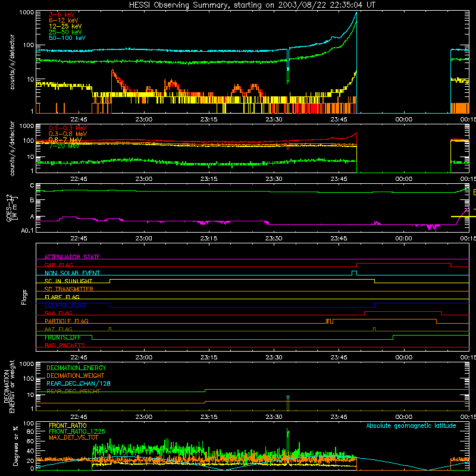Screen dimensions: 476x476
Task: Click the FRONTS_OFF flag label
Action: 62,337
